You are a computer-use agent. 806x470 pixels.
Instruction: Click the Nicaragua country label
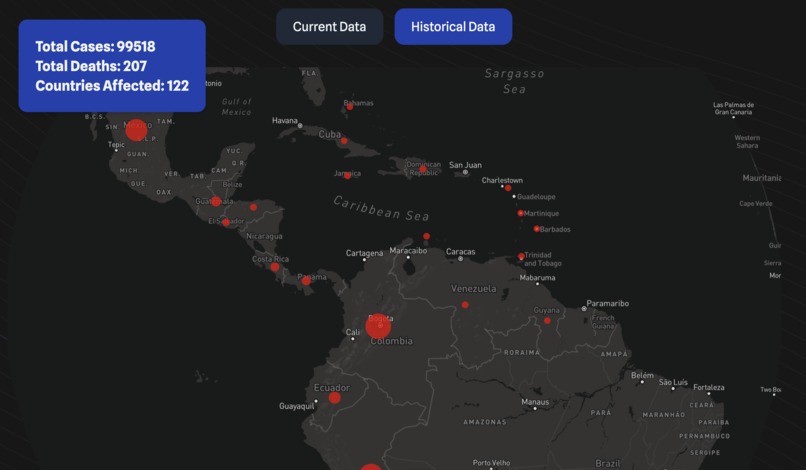pyautogui.click(x=264, y=237)
